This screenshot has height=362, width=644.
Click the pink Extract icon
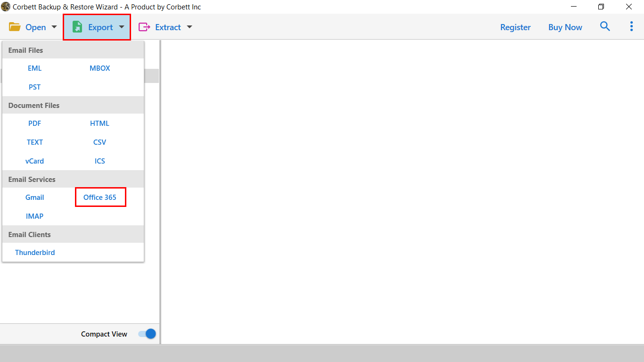point(144,27)
